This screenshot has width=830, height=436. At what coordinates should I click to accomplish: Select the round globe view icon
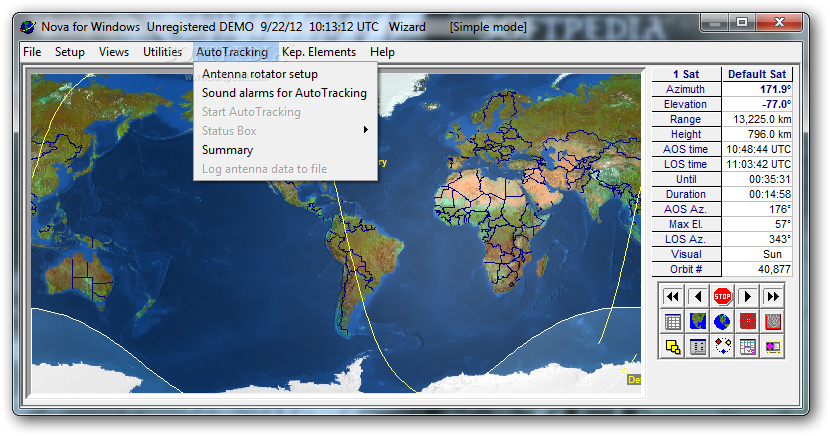tap(723, 321)
